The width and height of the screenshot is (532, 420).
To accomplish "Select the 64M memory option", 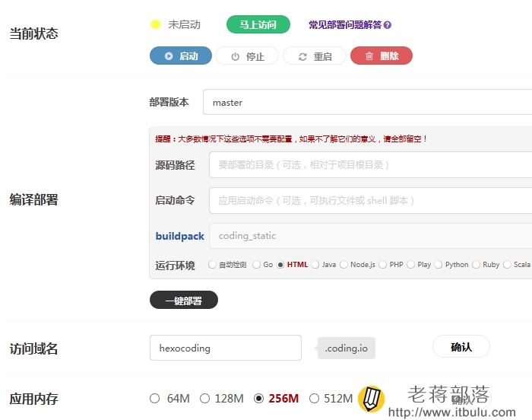I will coord(155,398).
